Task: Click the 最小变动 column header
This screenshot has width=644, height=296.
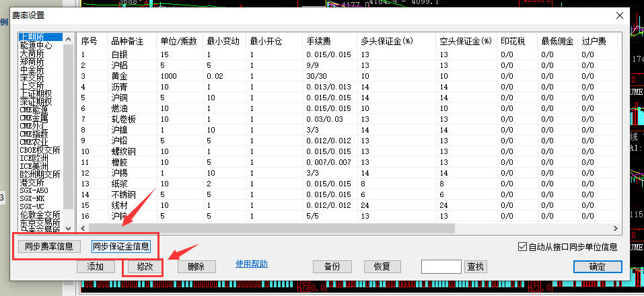Action: [225, 41]
